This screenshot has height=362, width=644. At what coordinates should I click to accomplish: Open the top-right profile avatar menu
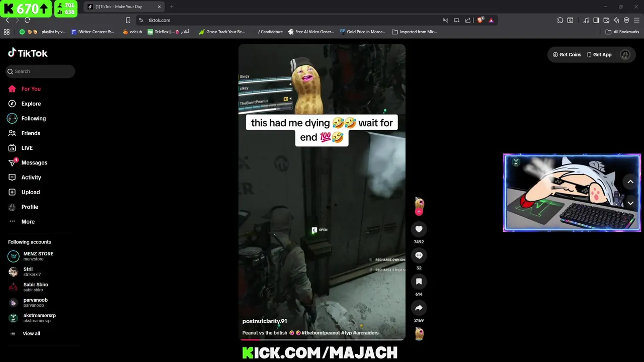tap(625, 55)
